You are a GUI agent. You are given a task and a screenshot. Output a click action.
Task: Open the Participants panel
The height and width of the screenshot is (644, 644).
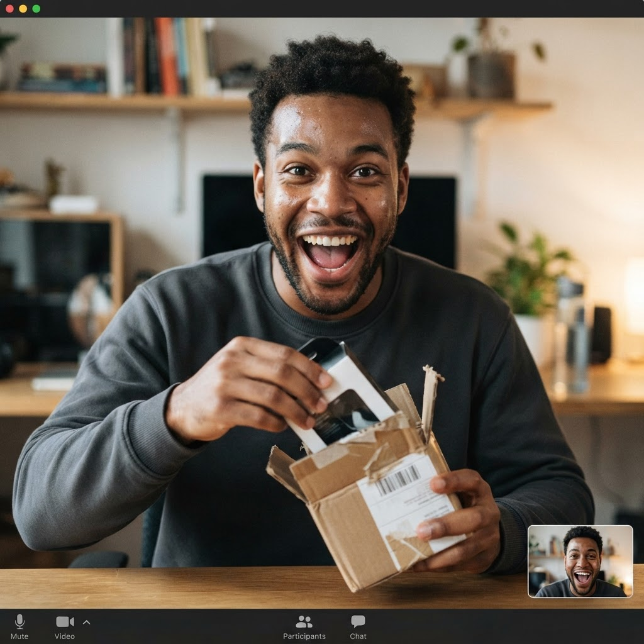tap(304, 627)
